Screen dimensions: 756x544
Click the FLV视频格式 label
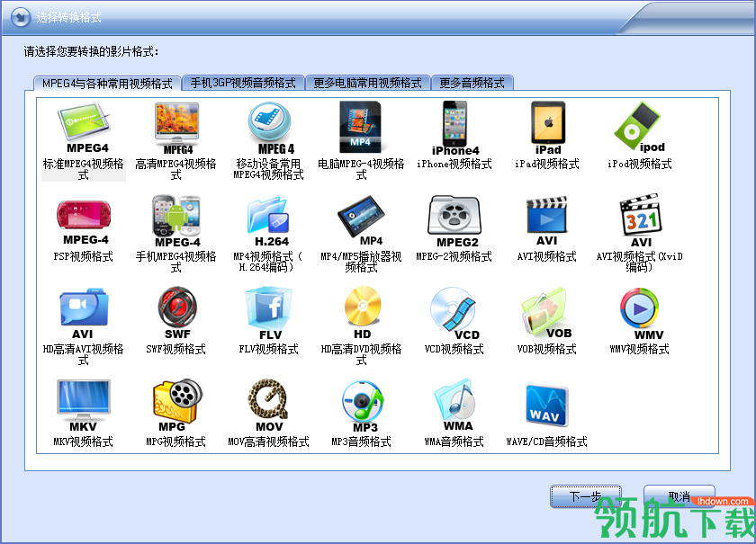268,349
